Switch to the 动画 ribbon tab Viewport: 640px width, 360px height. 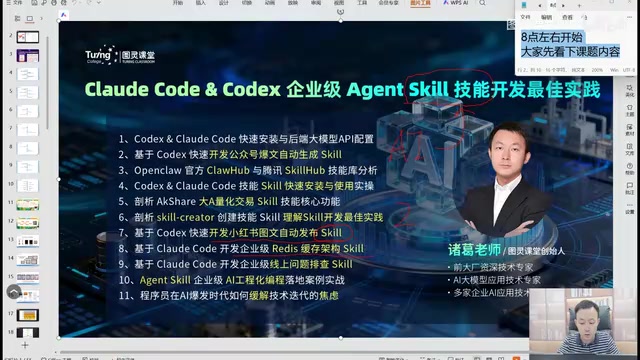270,2
